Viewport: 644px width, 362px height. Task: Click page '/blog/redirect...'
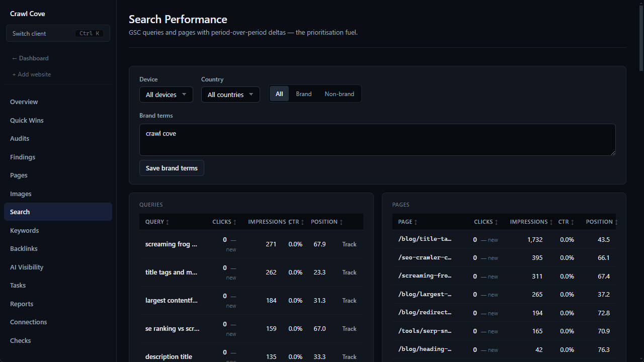[x=425, y=313]
